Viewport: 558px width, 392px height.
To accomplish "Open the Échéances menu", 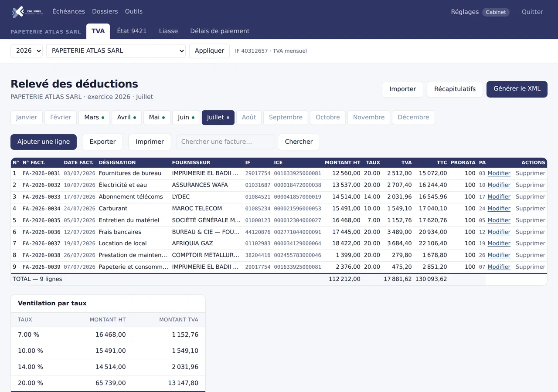I will click(x=68, y=12).
